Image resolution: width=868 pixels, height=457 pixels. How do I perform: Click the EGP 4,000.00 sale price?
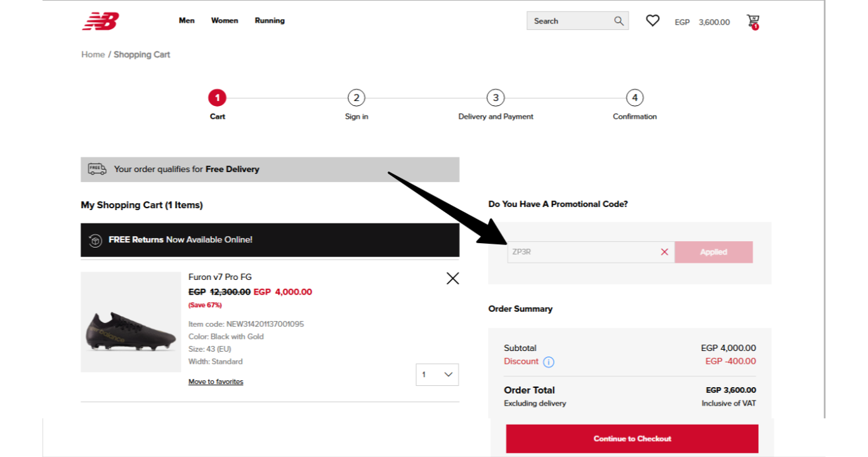(x=282, y=292)
